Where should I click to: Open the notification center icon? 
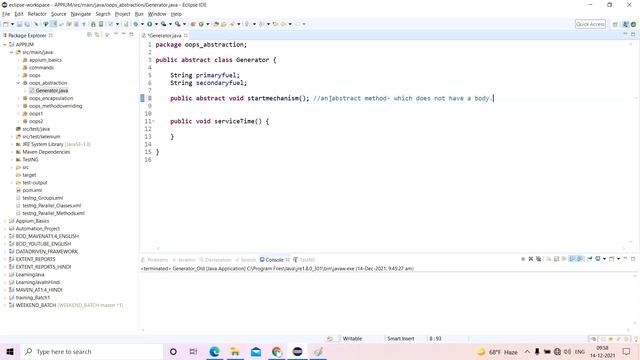point(627,351)
